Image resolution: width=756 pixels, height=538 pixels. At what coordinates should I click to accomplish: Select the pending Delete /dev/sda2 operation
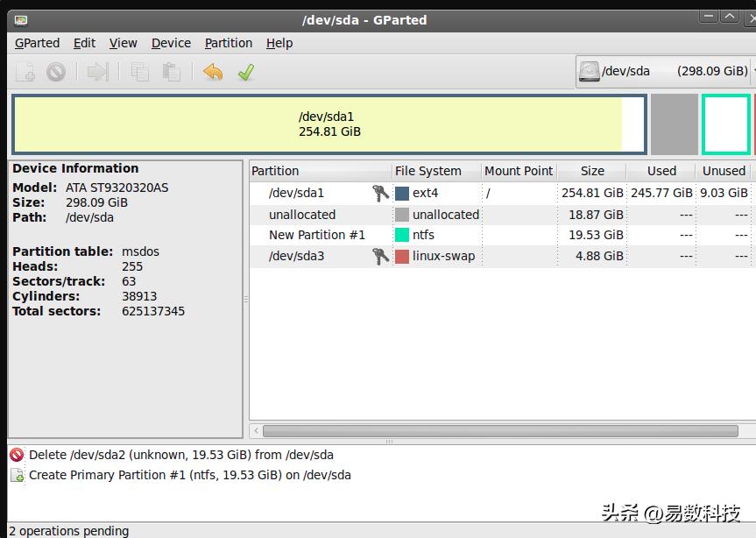180,455
